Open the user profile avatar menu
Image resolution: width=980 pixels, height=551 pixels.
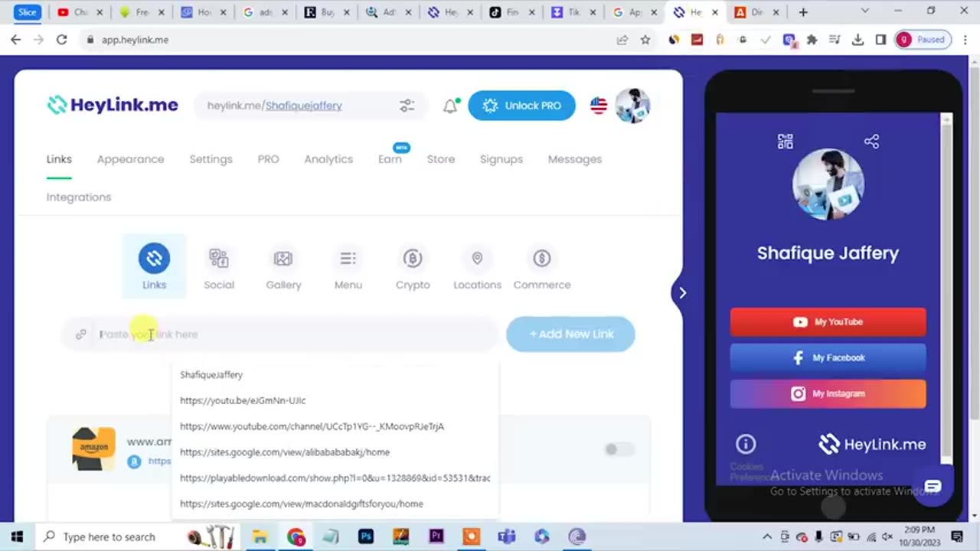632,106
